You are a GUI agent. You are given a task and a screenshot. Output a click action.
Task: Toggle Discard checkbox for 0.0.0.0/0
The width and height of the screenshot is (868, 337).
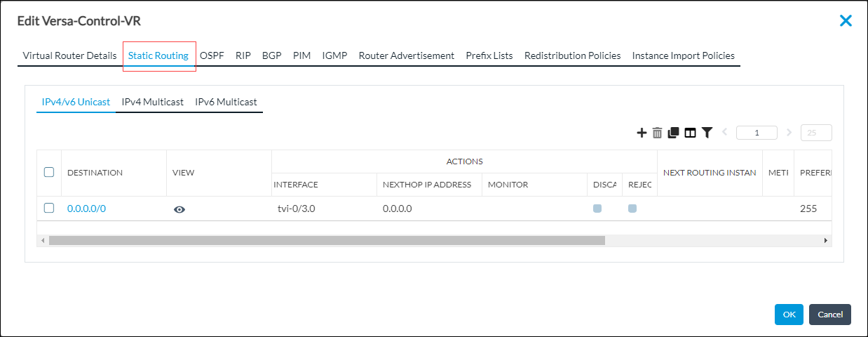(x=597, y=209)
